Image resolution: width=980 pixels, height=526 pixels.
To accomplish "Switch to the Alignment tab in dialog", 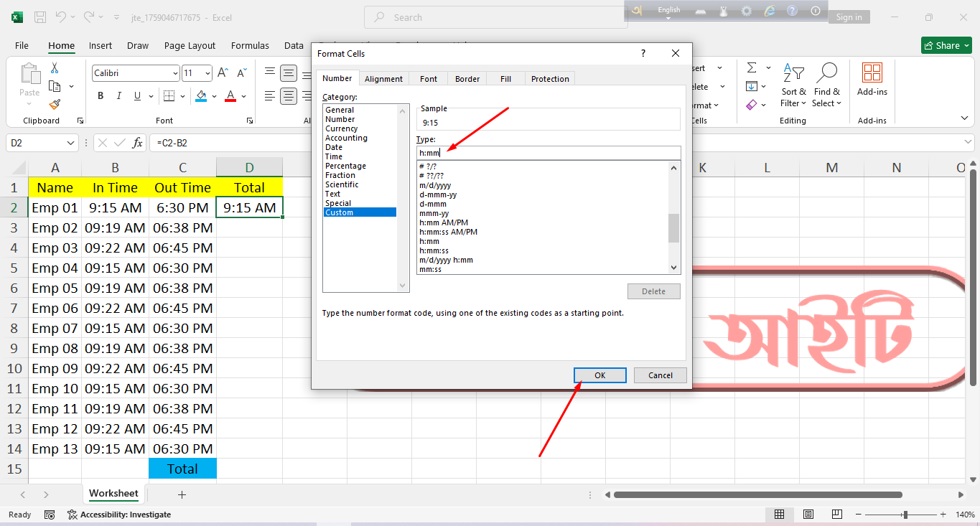I will coord(383,79).
